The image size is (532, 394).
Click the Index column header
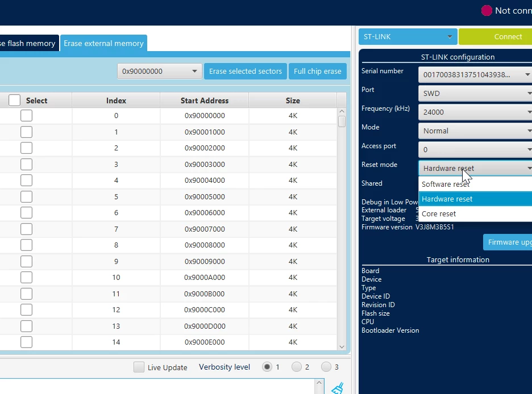point(116,100)
